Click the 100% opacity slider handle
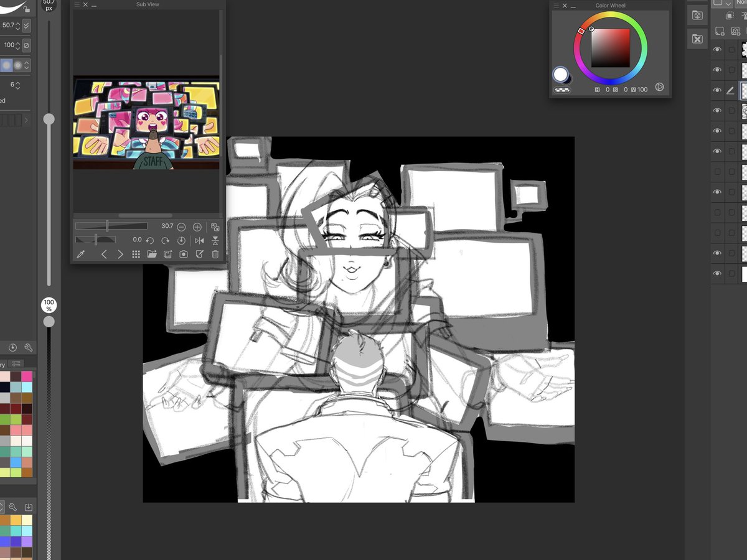Viewport: 747px width, 560px height. pyautogui.click(x=49, y=321)
